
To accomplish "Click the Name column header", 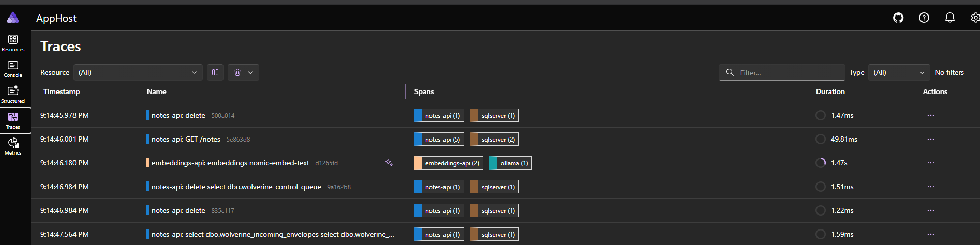I will click(x=156, y=91).
